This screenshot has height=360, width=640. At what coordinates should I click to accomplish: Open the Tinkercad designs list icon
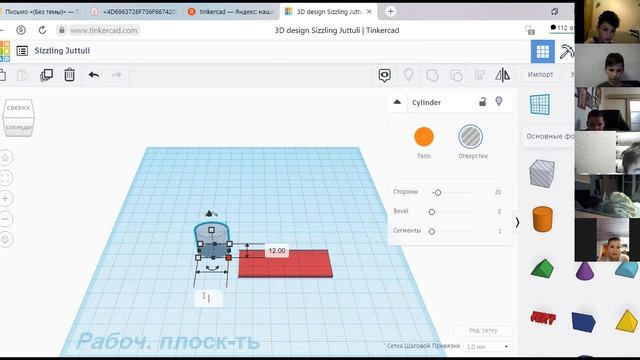click(22, 51)
